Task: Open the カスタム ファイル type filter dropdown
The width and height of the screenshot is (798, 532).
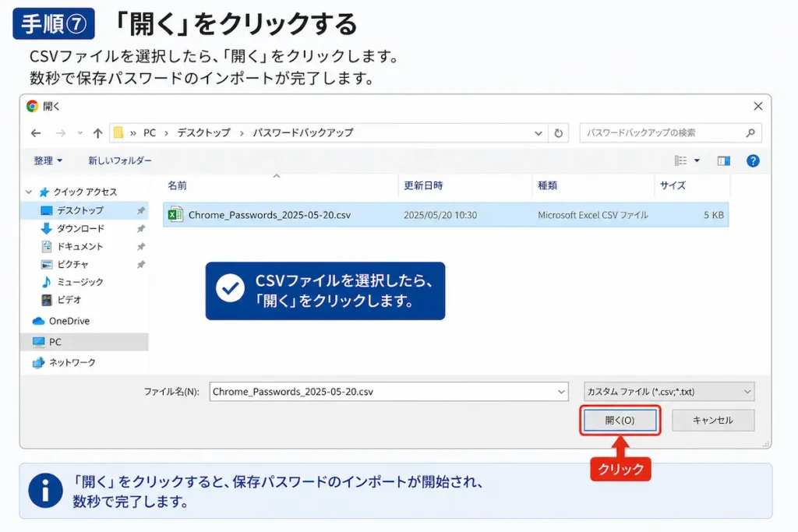Action: (x=669, y=392)
